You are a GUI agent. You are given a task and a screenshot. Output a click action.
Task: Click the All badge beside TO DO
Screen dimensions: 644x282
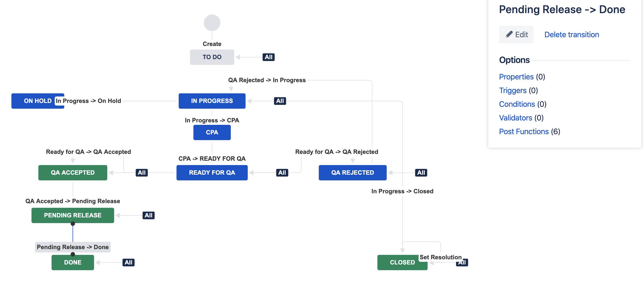pos(268,57)
